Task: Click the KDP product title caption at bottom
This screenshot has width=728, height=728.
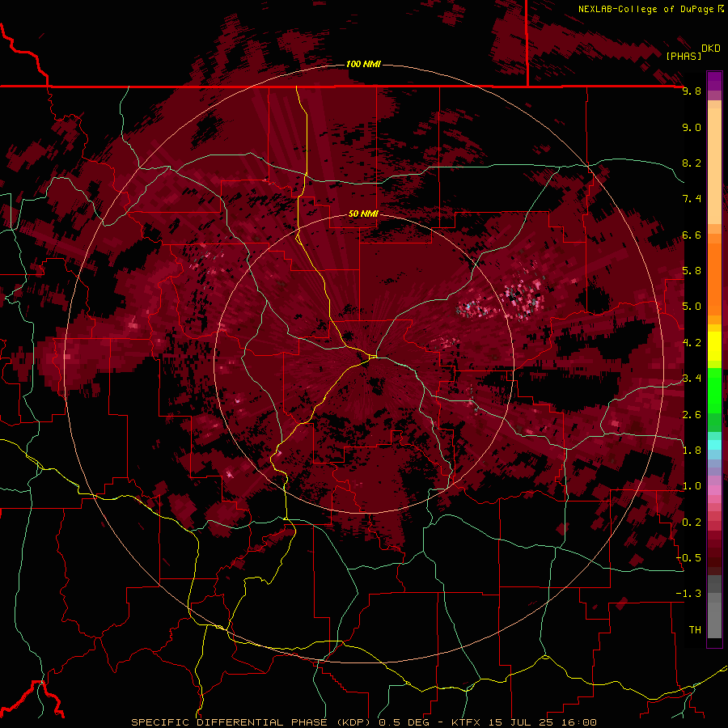Action: click(364, 722)
